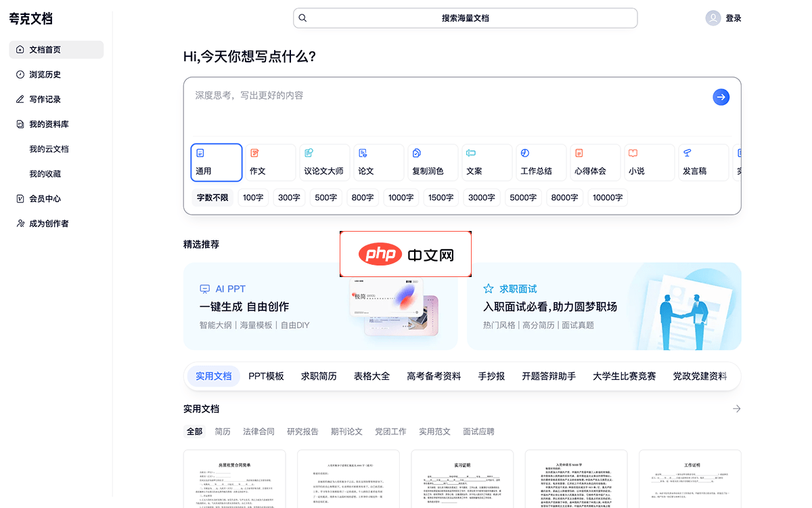Open 我的云文档 in sidebar
812x508 pixels.
tap(49, 149)
